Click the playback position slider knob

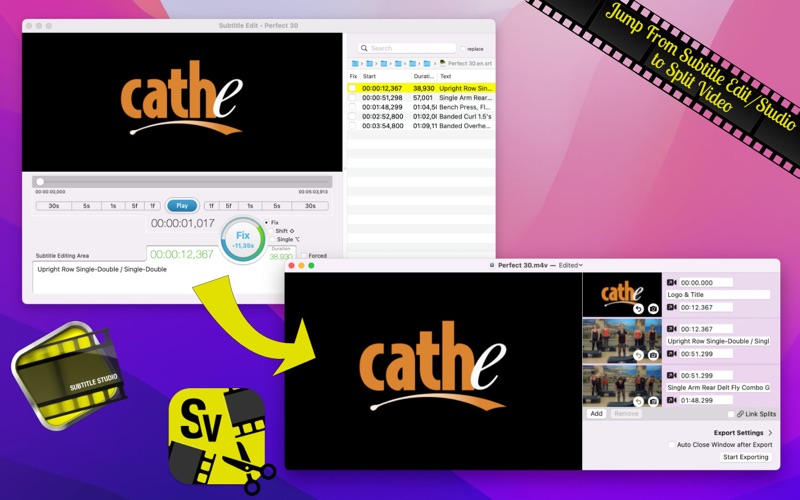pyautogui.click(x=40, y=182)
